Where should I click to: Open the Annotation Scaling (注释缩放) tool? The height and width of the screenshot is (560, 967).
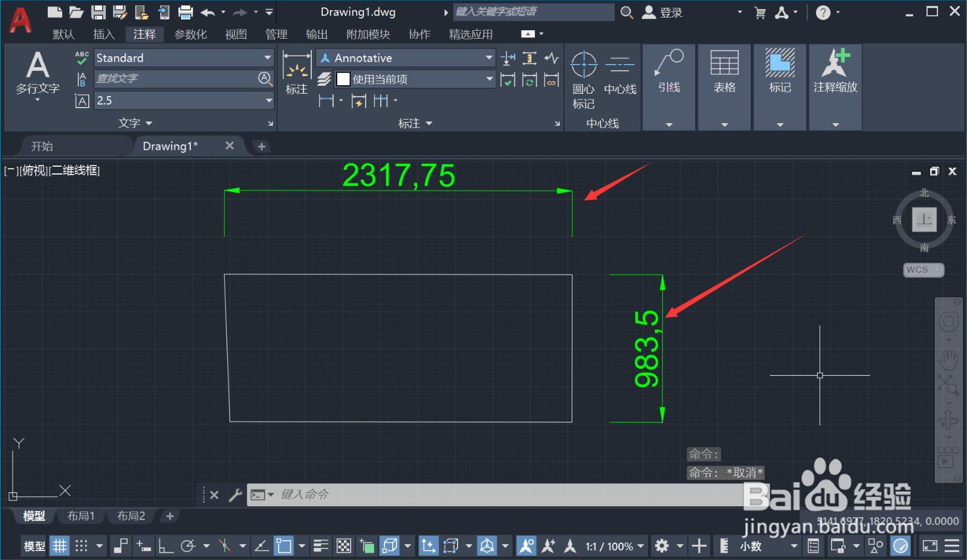(x=835, y=71)
